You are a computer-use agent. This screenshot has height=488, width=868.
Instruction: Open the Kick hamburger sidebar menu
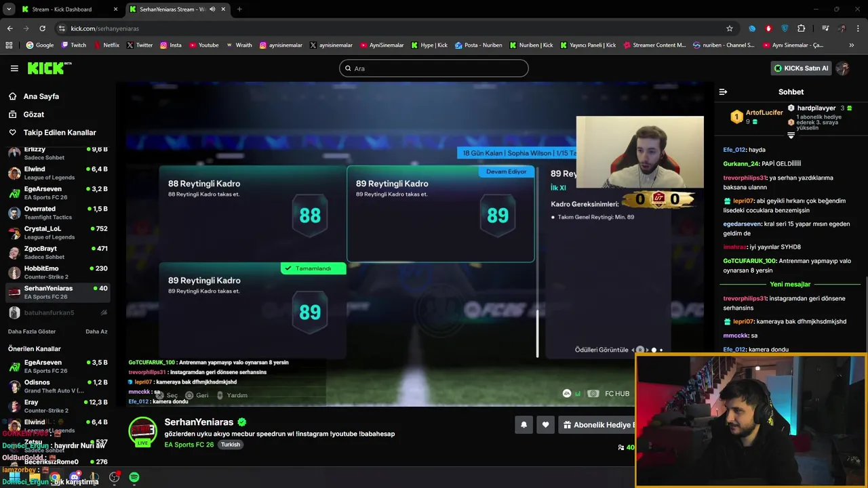coord(14,68)
